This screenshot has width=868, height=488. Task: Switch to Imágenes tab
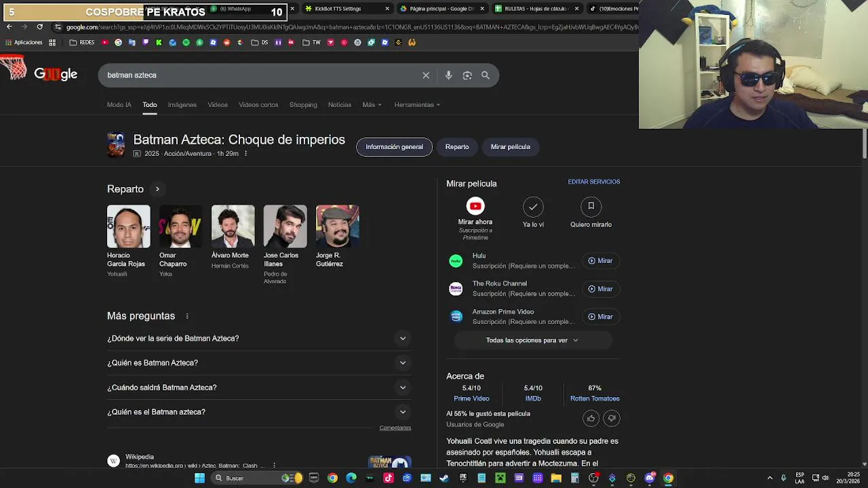click(x=182, y=105)
